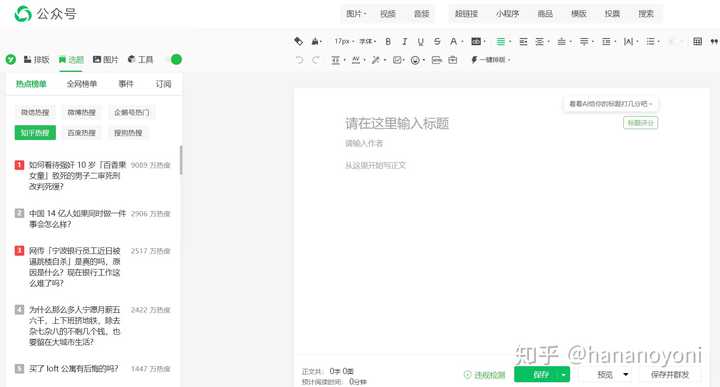Click the magic wand icon
The height and width of the screenshot is (387, 720).
(x=376, y=60)
